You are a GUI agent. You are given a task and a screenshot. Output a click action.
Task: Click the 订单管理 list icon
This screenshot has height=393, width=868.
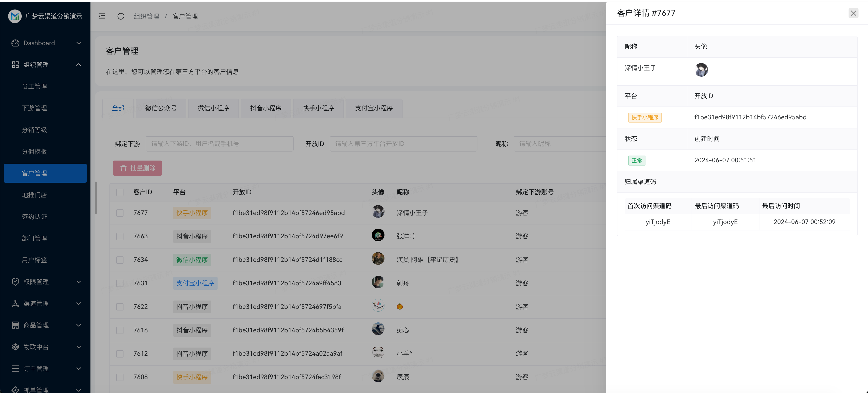click(15, 368)
